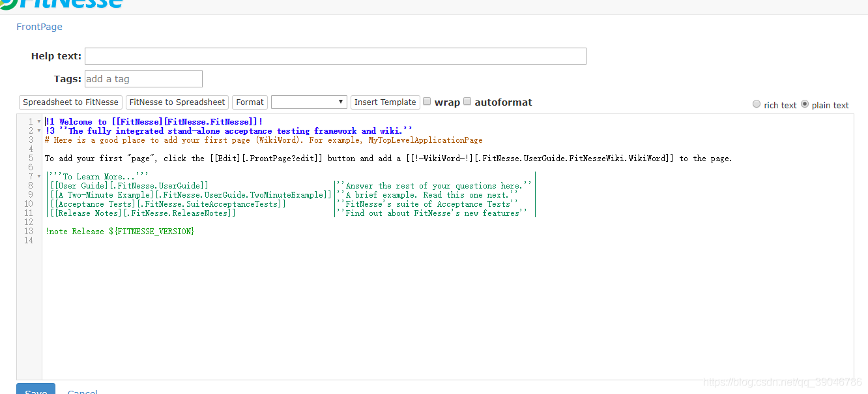
Task: Collapse the fold arrow on line 1
Action: coord(38,122)
